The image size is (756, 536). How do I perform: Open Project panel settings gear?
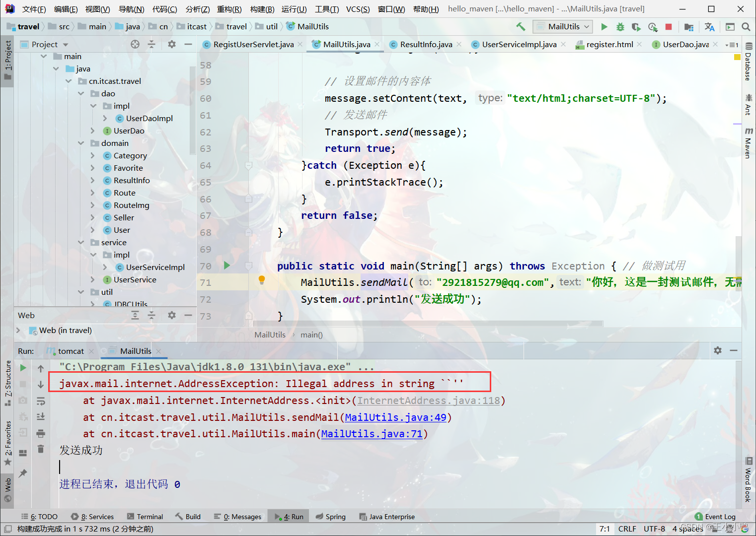click(172, 44)
